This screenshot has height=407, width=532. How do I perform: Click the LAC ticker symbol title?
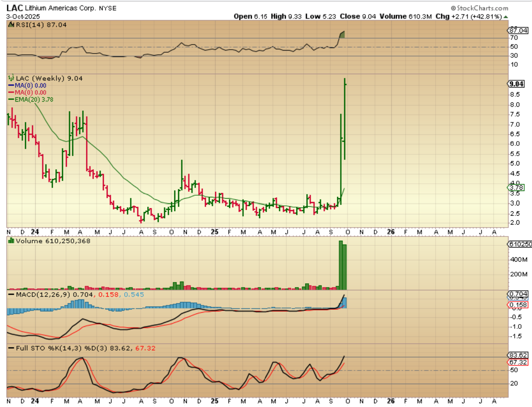pyautogui.click(x=14, y=8)
